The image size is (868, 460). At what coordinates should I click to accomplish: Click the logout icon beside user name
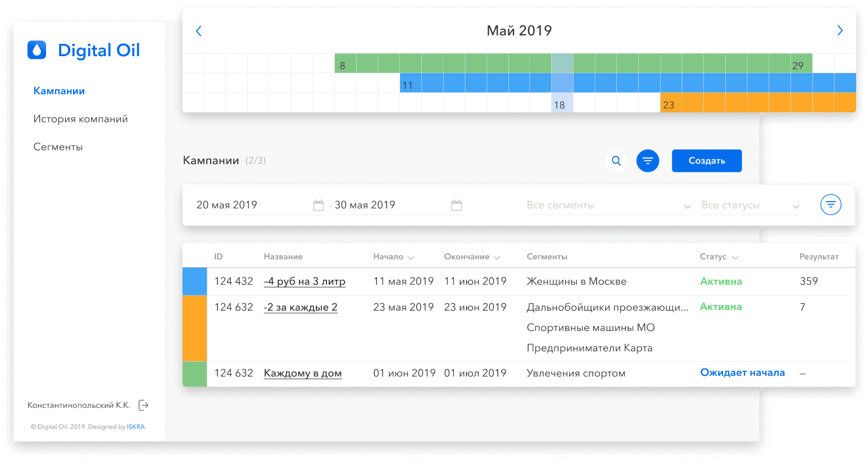(144, 405)
